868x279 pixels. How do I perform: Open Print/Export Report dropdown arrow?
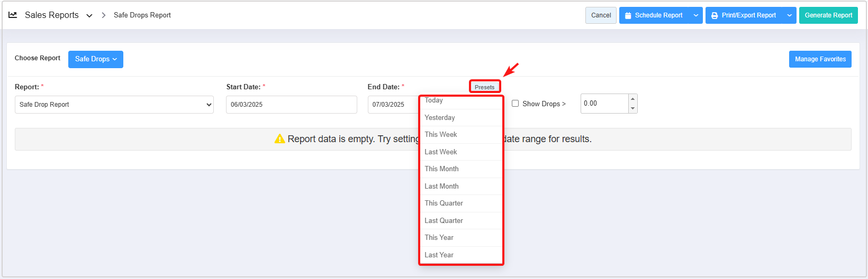(789, 15)
